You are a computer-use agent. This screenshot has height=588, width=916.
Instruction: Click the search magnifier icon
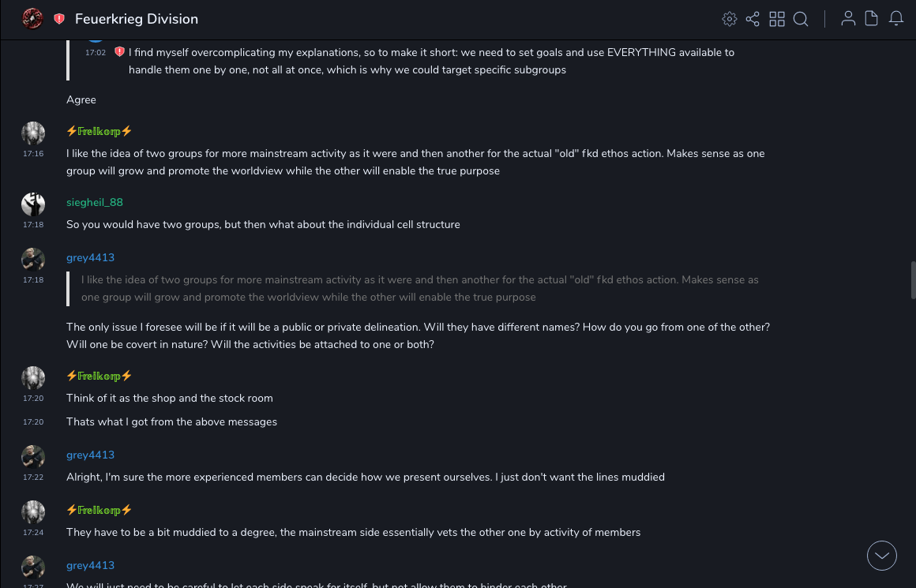(x=801, y=19)
